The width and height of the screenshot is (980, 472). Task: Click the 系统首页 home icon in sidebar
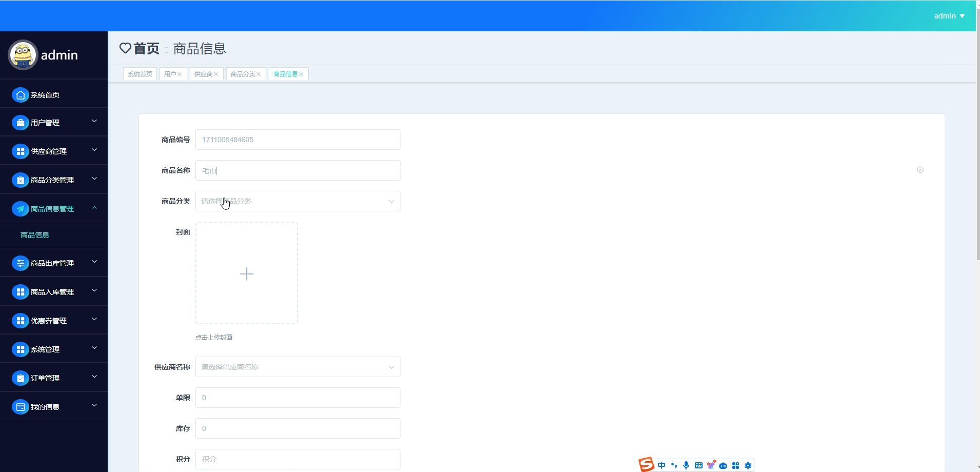[x=20, y=95]
